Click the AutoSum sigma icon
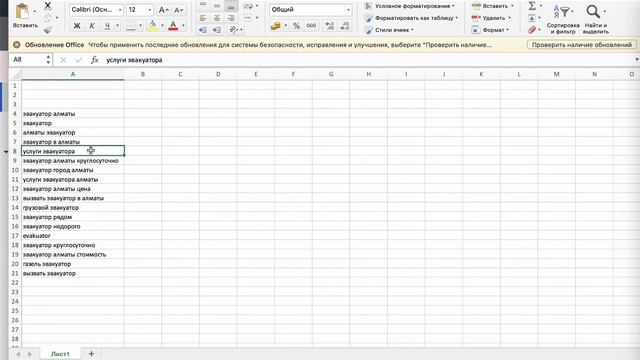This screenshot has width=640, height=360. click(532, 6)
